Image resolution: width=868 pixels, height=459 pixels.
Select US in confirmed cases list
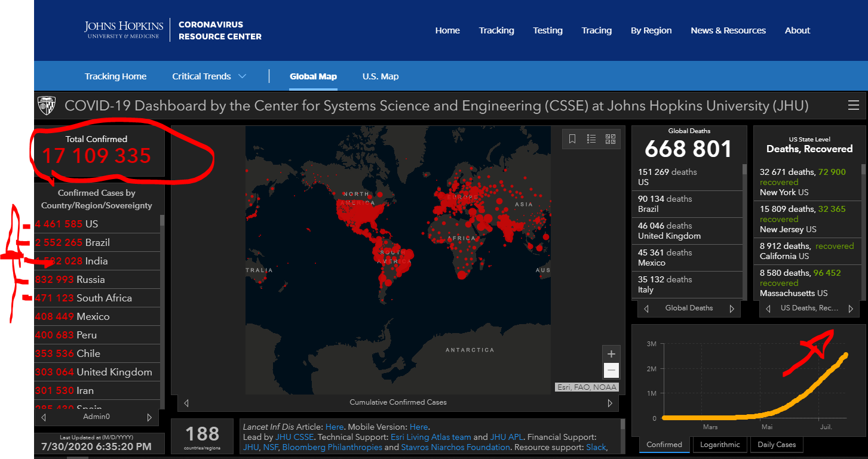pyautogui.click(x=97, y=224)
